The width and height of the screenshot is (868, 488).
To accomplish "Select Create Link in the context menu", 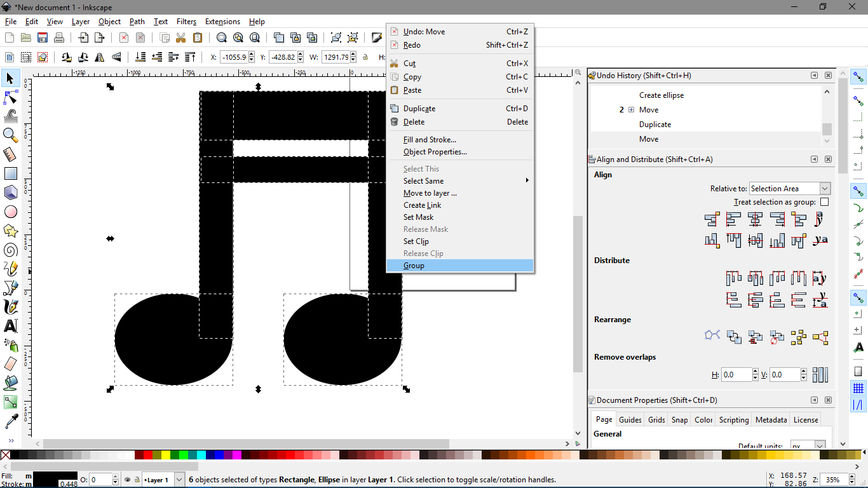I will (460, 205).
